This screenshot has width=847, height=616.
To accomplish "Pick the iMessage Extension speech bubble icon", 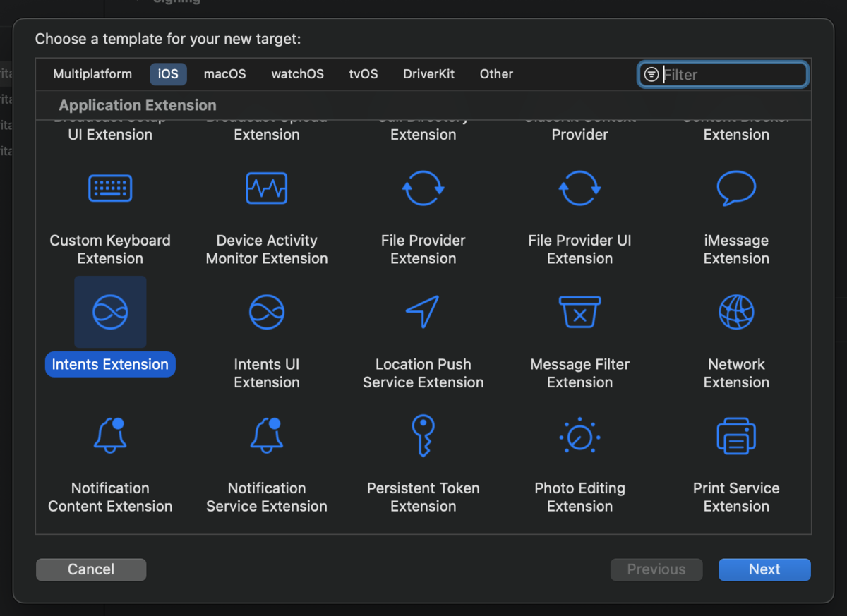I will (736, 188).
